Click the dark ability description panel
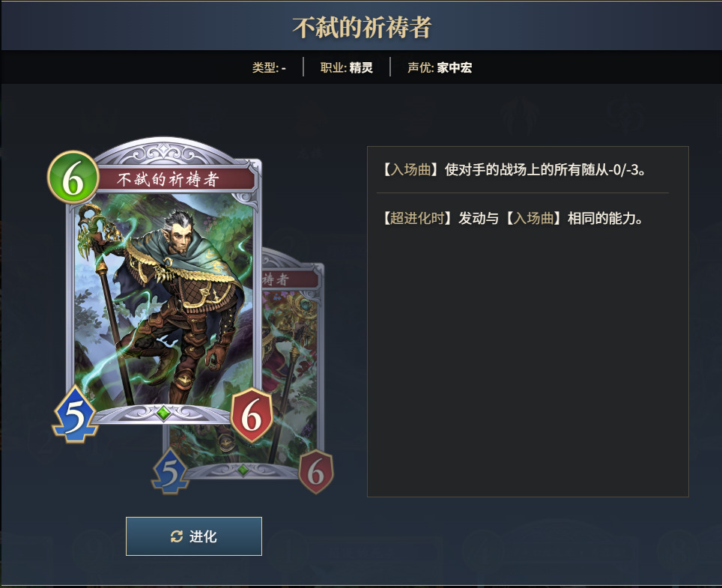722x588 pixels. pyautogui.click(x=528, y=321)
